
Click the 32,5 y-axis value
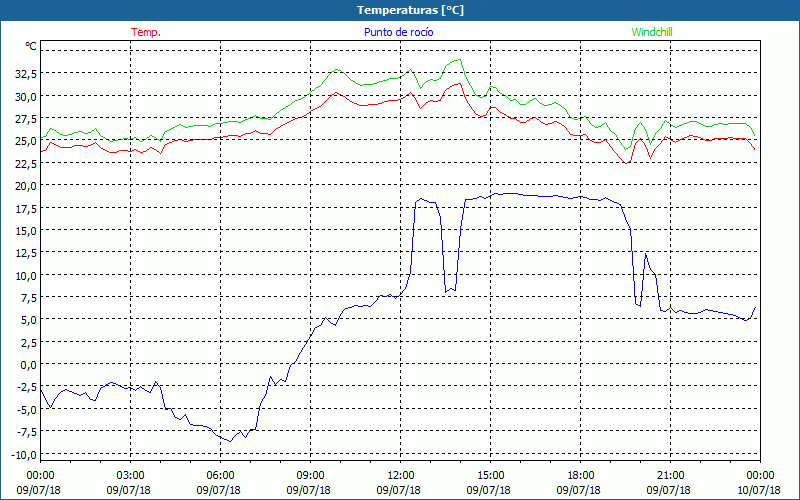click(26, 74)
